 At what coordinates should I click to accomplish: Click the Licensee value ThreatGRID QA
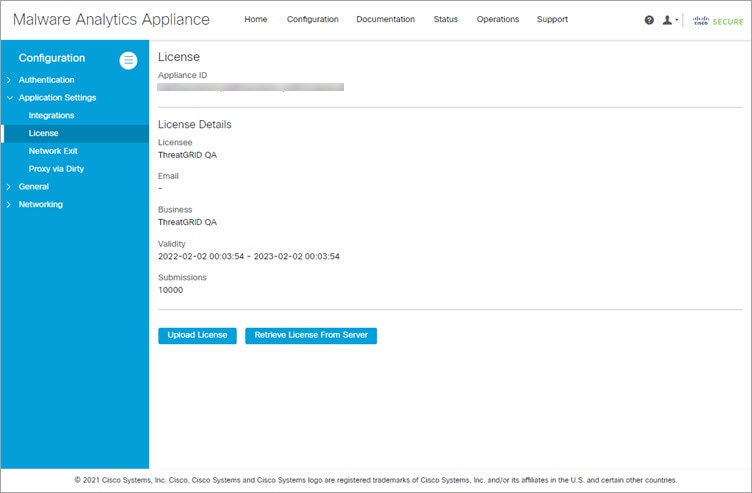click(188, 155)
